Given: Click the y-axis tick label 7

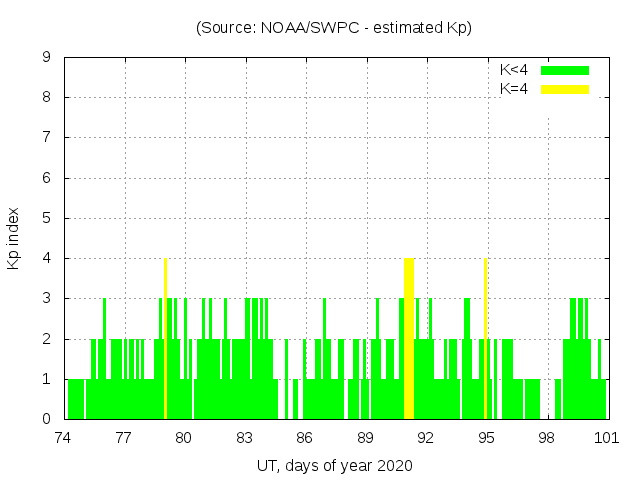Looking at the screenshot, I should point(47,138).
